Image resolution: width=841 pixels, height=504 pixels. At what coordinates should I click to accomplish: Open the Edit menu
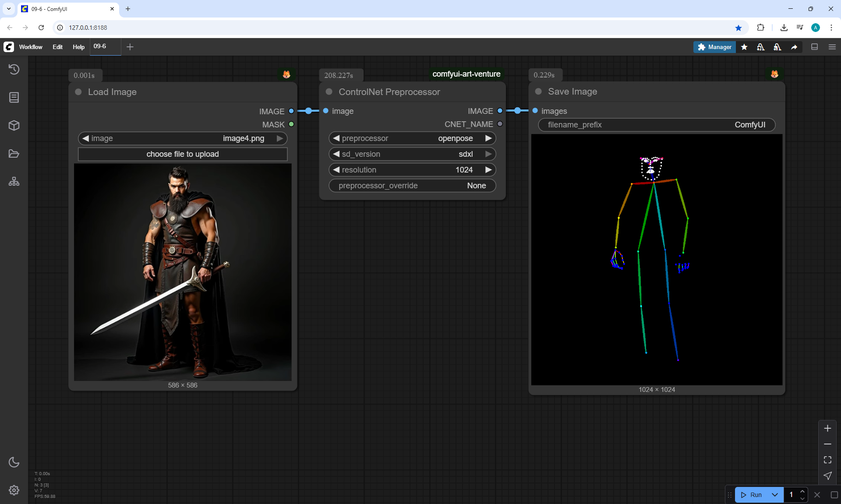click(x=57, y=47)
